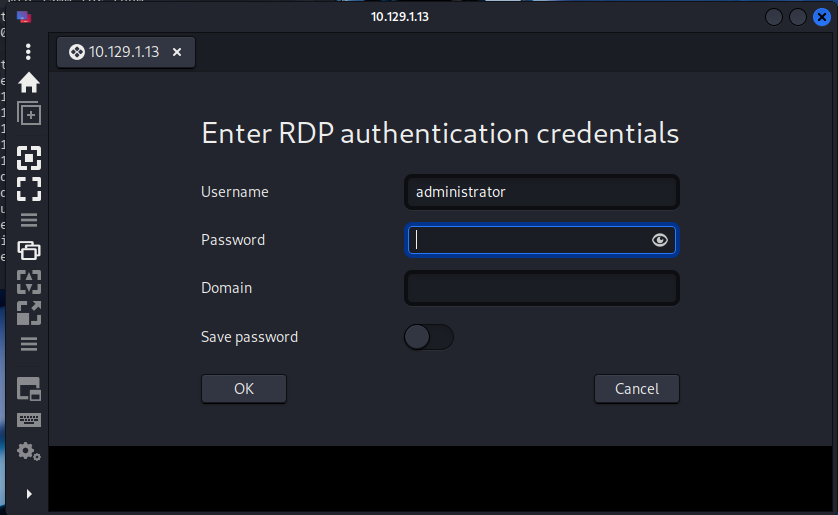Click the fit window to remote resolution icon
The height and width of the screenshot is (515, 838).
(29, 158)
